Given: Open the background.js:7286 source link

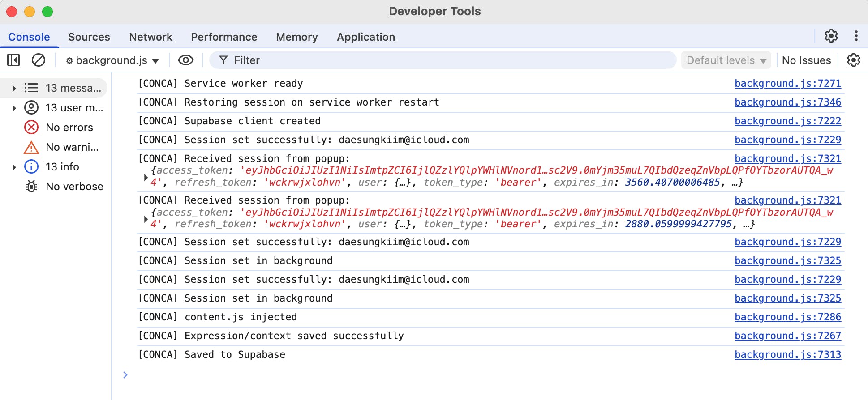Looking at the screenshot, I should 788,317.
